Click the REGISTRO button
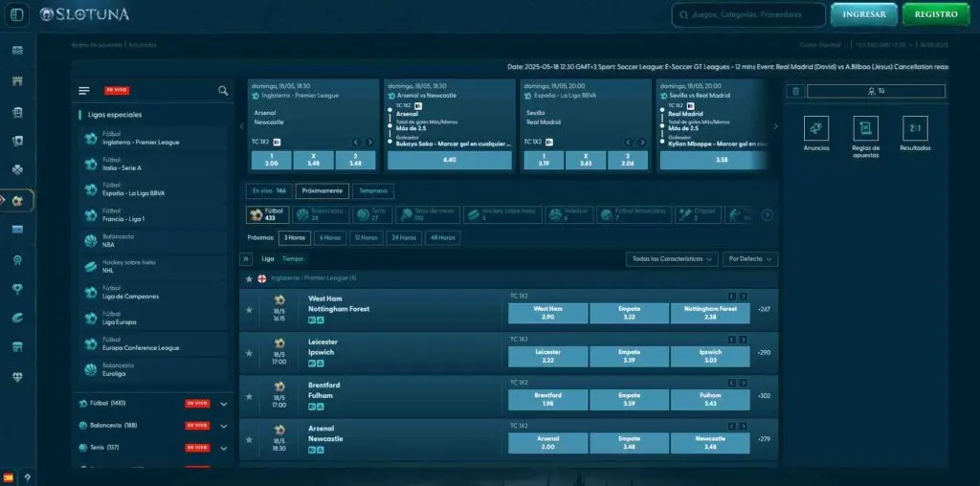This screenshot has width=980, height=486. pyautogui.click(x=936, y=14)
